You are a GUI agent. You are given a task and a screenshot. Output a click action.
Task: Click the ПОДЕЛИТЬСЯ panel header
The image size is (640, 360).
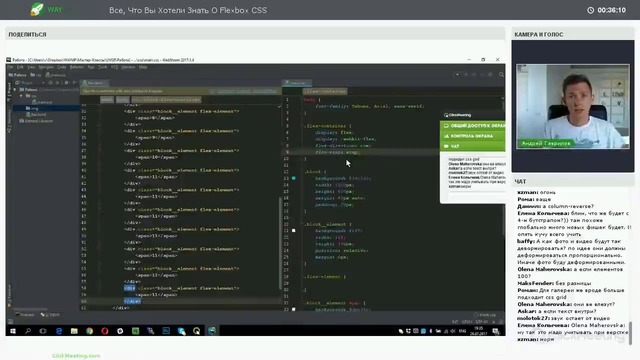(x=255, y=34)
